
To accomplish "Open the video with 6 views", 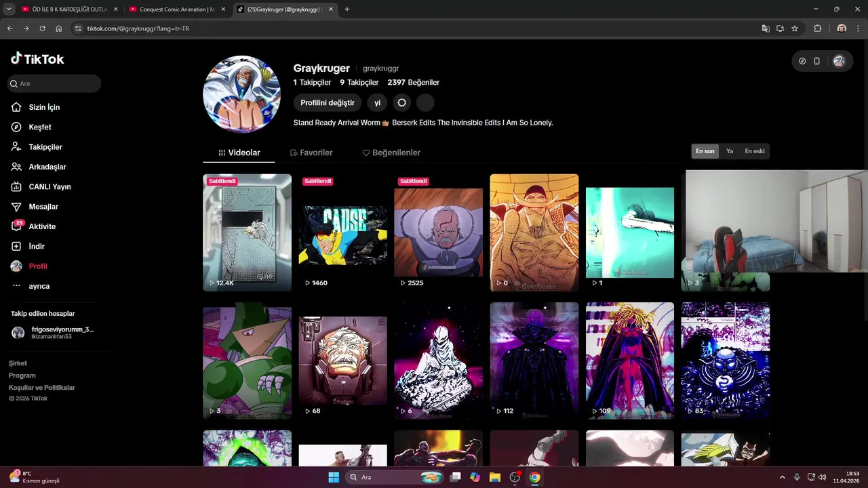I will coord(438,361).
